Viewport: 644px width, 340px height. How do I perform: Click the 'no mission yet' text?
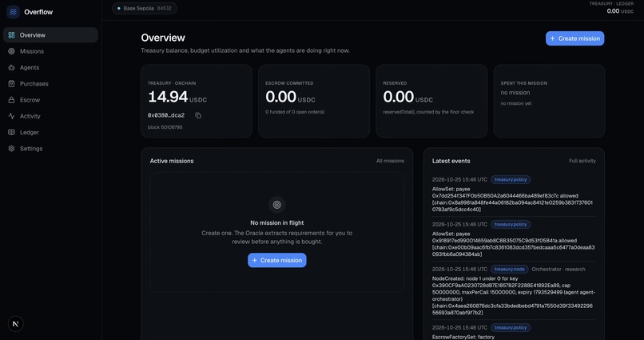pyautogui.click(x=516, y=104)
